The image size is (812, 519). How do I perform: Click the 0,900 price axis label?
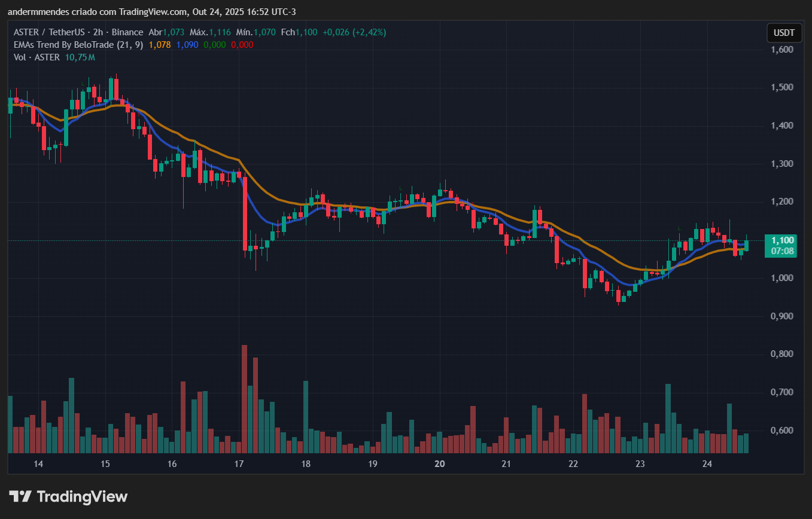pos(782,316)
